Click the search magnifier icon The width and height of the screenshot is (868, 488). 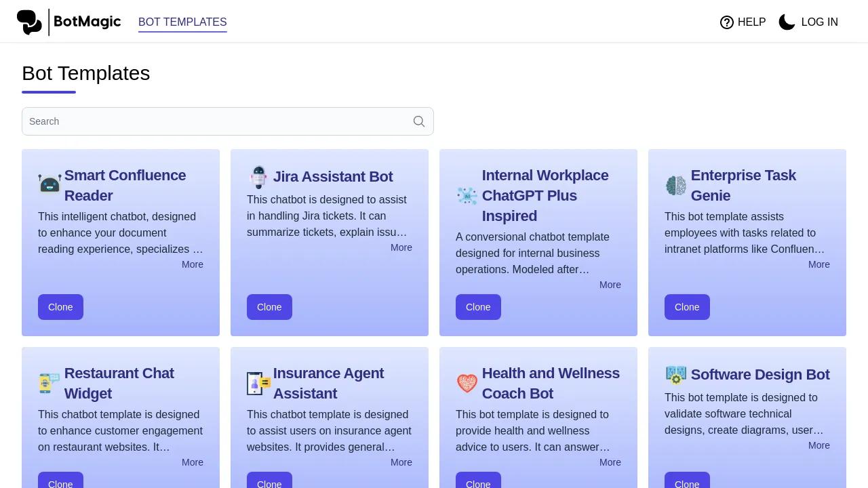pos(419,121)
